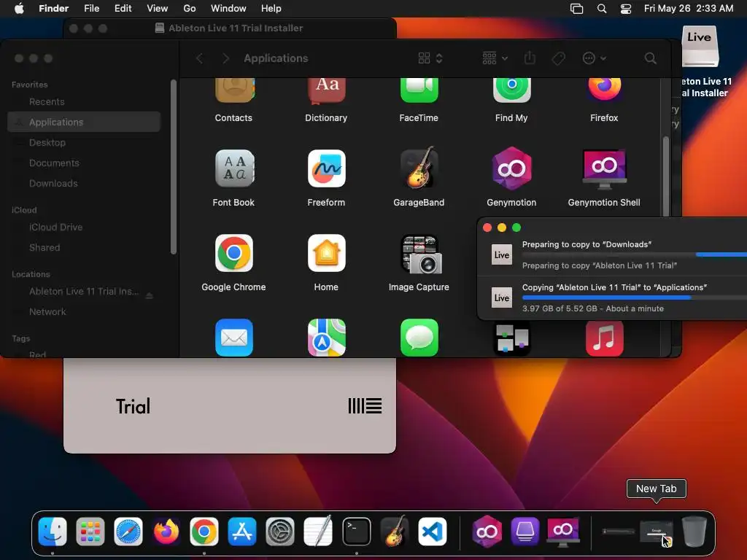Select the Mail app icon
The image size is (747, 560).
tap(234, 338)
